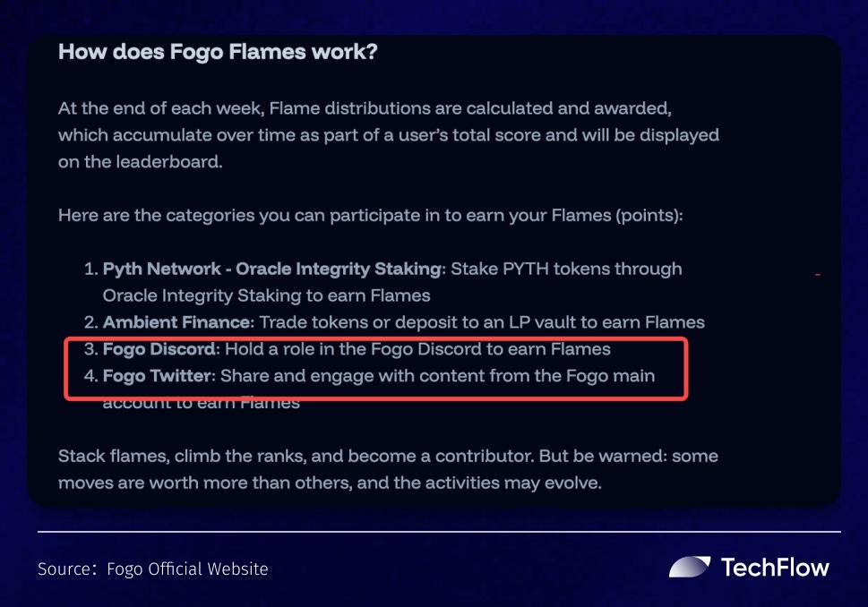Click the TechFlow wordmark text

pyautogui.click(x=774, y=568)
